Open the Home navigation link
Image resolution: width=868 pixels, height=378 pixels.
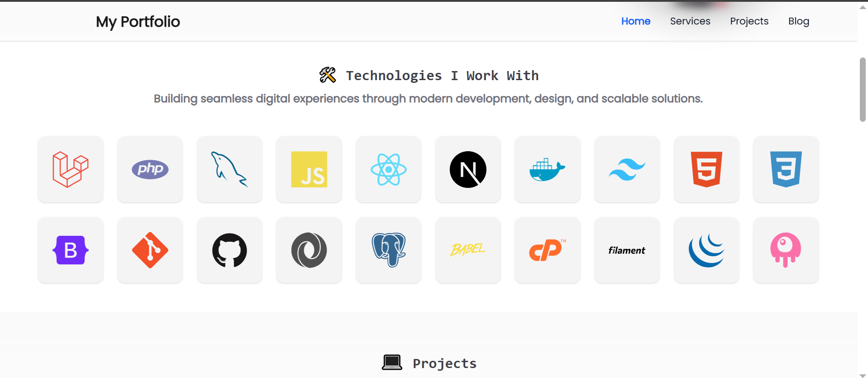635,21
